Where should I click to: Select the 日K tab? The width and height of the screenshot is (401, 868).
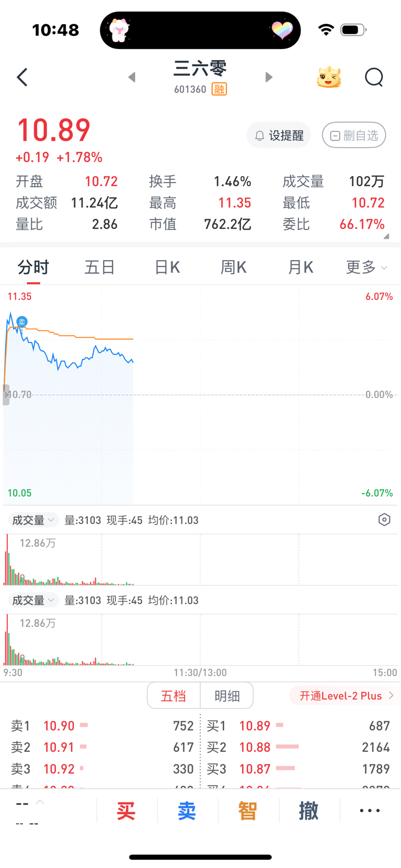pos(167,267)
